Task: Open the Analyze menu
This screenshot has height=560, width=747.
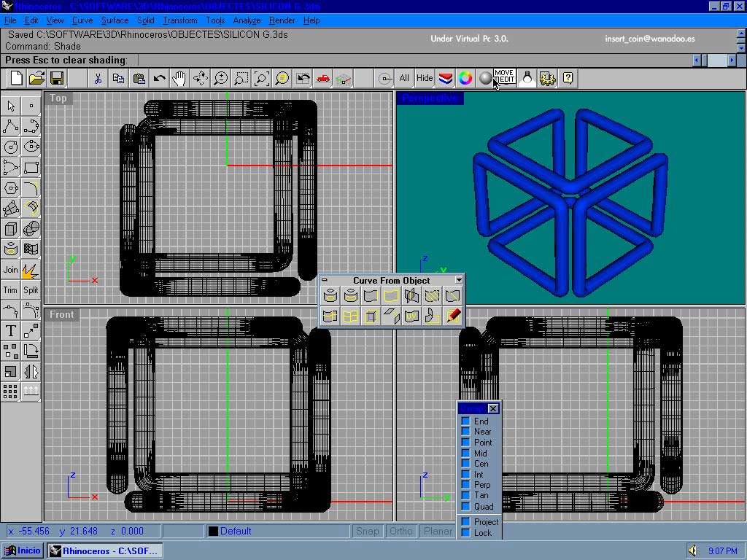Action: (x=247, y=20)
